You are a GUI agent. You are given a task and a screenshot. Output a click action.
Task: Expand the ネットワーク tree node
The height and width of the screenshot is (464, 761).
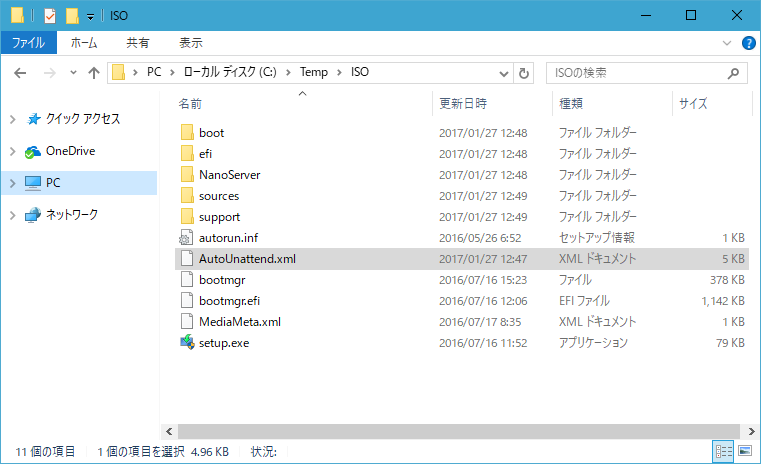pos(13,215)
